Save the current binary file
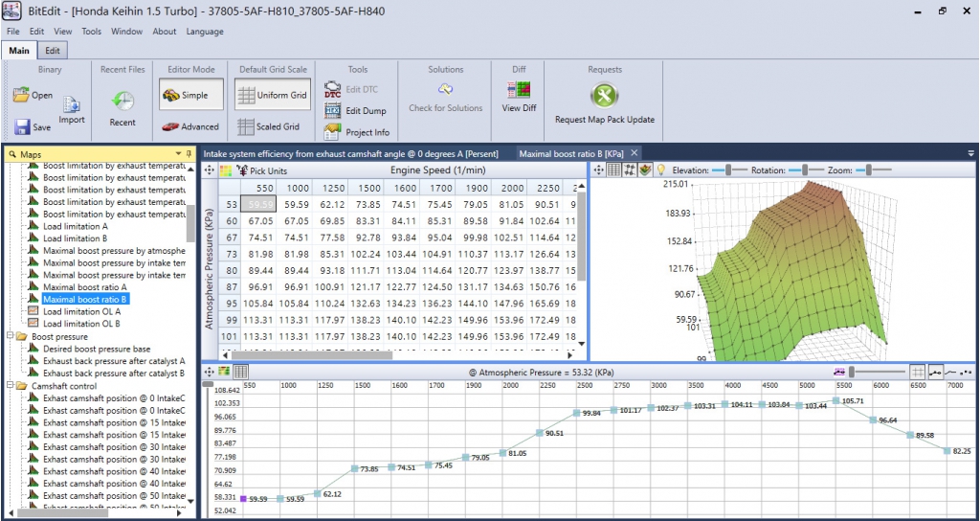Image resolution: width=980 pixels, height=521 pixels. tap(33, 127)
